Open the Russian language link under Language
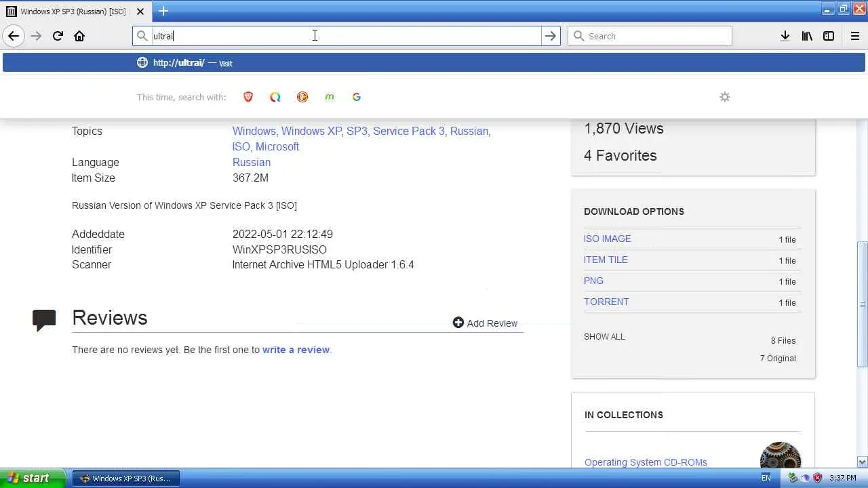The image size is (868, 488). coord(252,162)
